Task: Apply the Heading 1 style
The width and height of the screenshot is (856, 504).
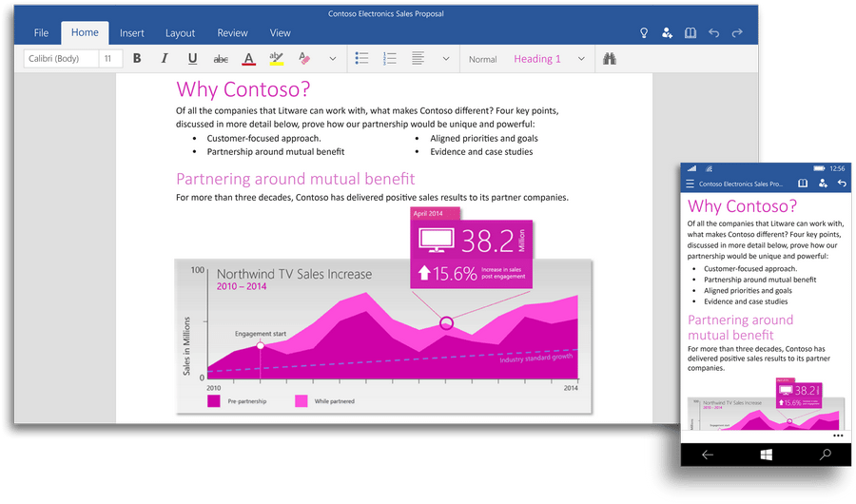Action: click(x=537, y=59)
